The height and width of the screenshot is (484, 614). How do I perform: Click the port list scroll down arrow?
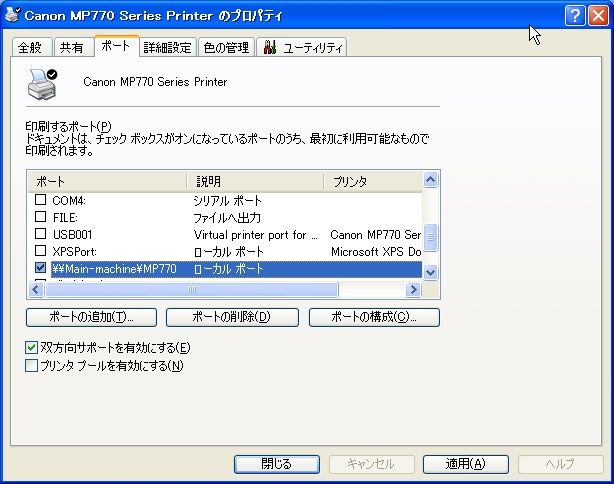(430, 272)
